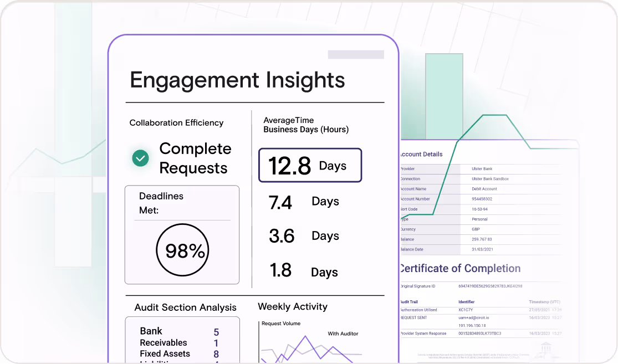Screen dimensions: 618x364
Task: Select the Receivables row showing 1
Action: pos(180,343)
